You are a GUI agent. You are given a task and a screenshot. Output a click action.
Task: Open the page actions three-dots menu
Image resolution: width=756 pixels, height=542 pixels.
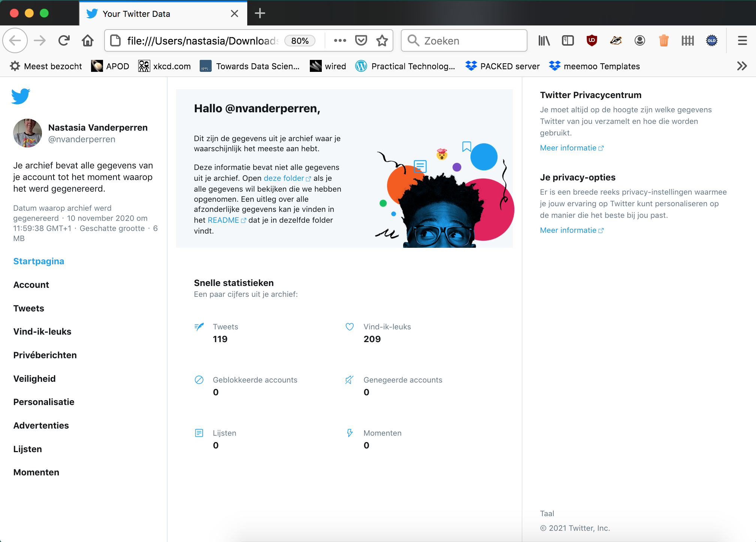click(340, 40)
